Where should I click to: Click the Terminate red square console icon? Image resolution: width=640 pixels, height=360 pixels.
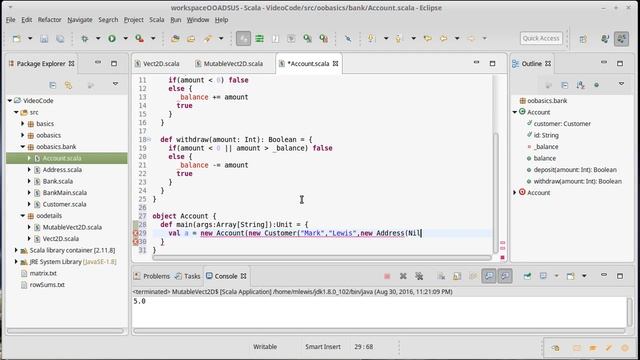coord(387,276)
